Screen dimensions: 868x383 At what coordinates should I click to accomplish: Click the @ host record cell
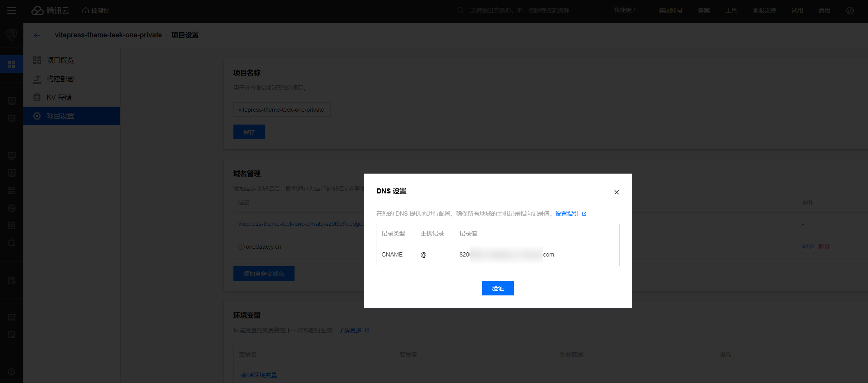click(423, 255)
